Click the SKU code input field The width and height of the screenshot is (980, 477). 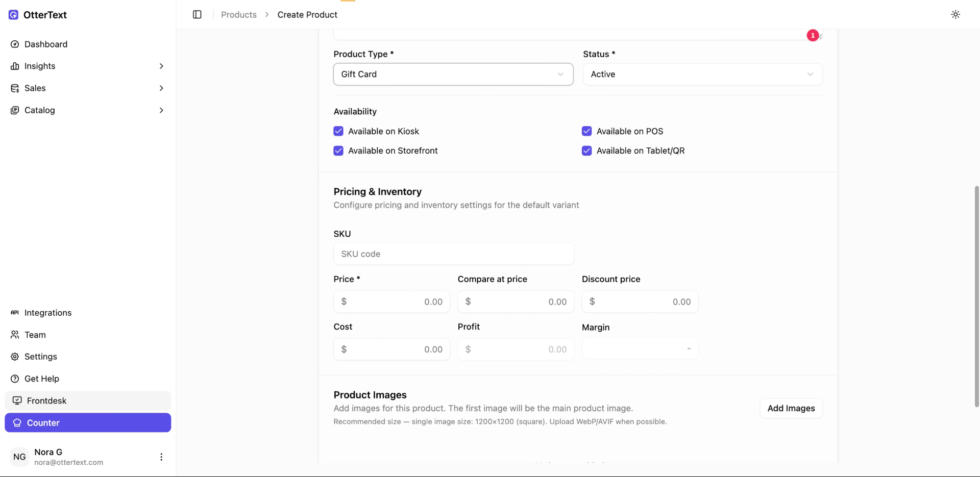click(453, 254)
